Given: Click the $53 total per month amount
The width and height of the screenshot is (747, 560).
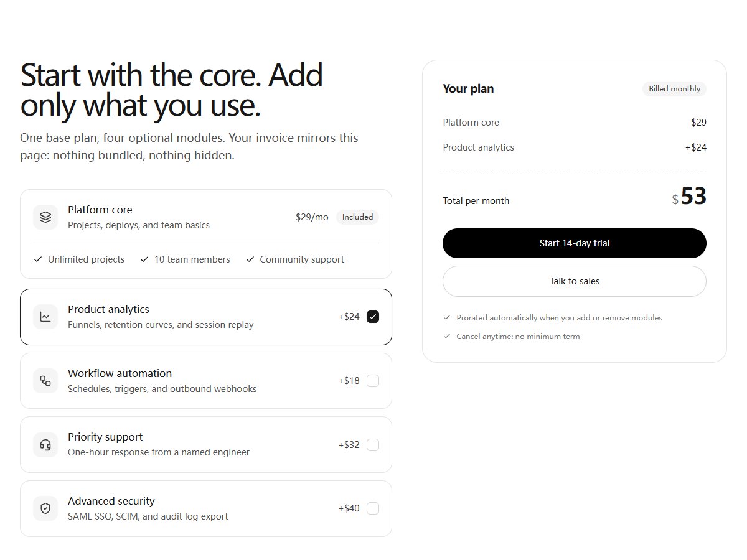Looking at the screenshot, I should point(689,197).
